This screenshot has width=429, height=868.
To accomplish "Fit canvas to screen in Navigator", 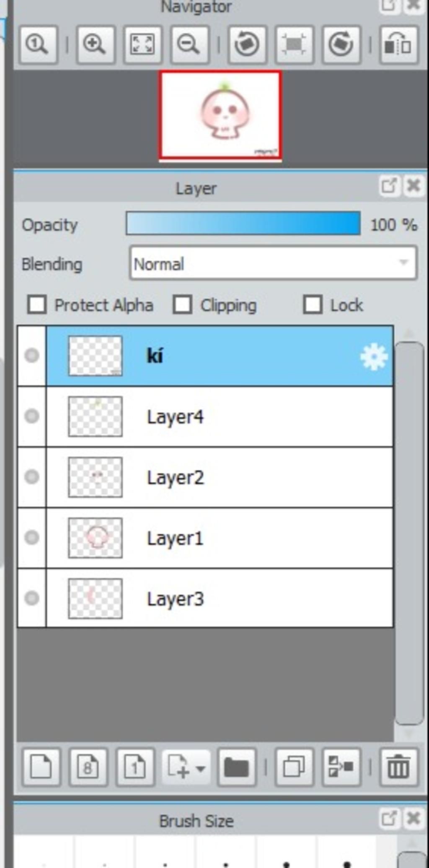I will pos(142,44).
